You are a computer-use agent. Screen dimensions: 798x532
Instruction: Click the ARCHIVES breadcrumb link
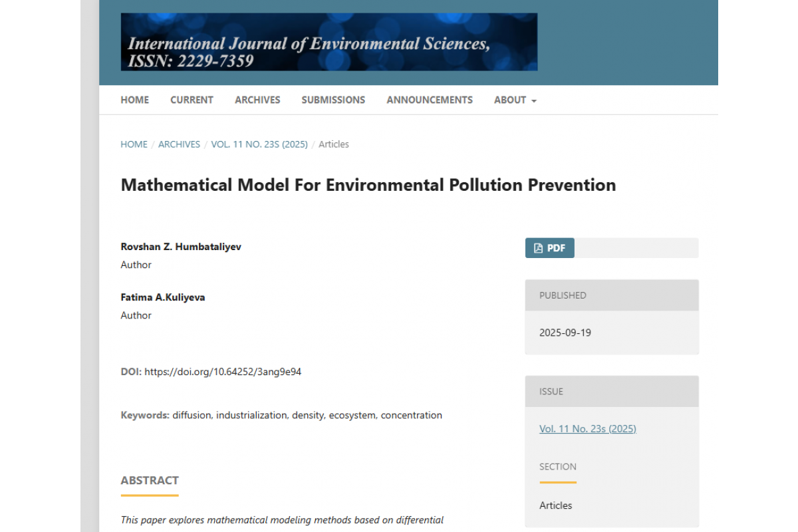coord(179,144)
